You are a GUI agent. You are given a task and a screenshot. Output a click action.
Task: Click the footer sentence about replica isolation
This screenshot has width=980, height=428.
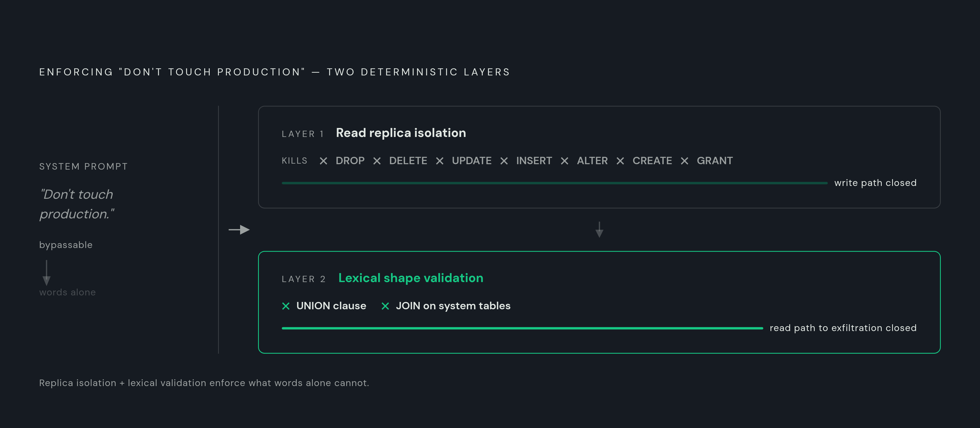(204, 383)
